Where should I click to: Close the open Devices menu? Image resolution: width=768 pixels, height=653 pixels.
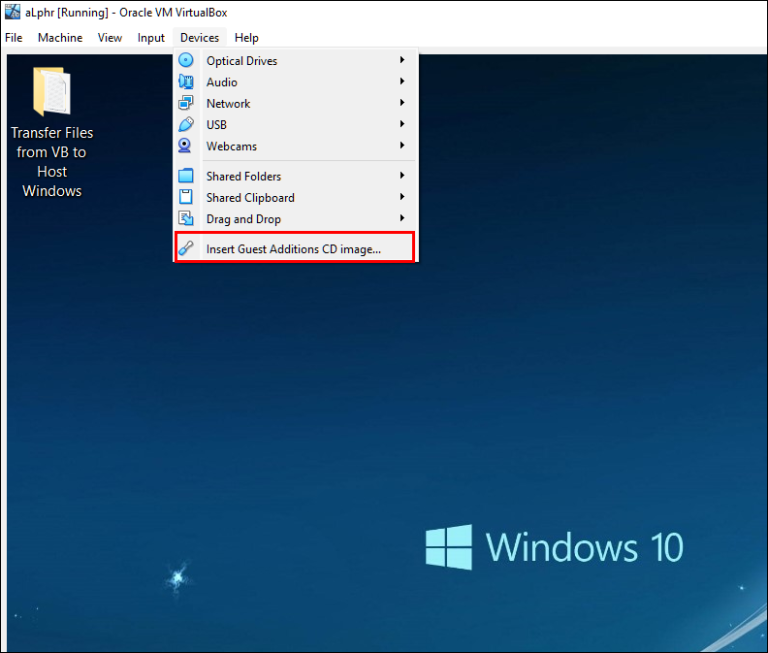tap(199, 38)
